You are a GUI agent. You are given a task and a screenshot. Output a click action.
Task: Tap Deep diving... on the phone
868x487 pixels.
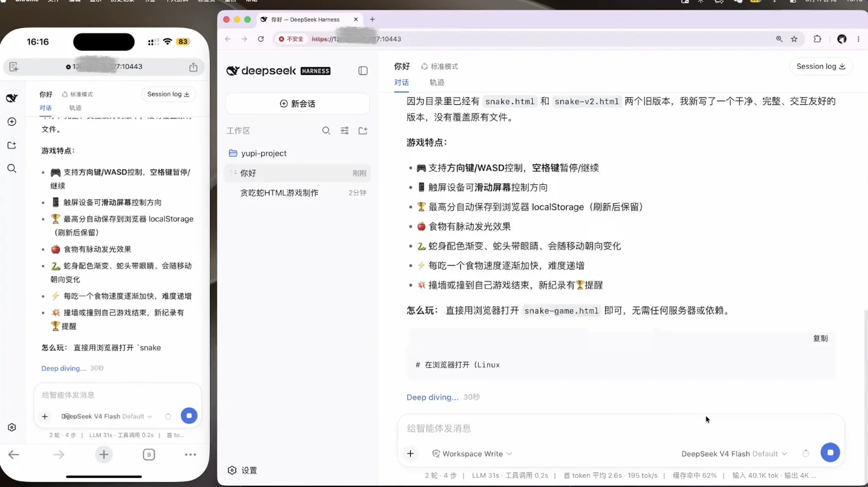(x=63, y=369)
